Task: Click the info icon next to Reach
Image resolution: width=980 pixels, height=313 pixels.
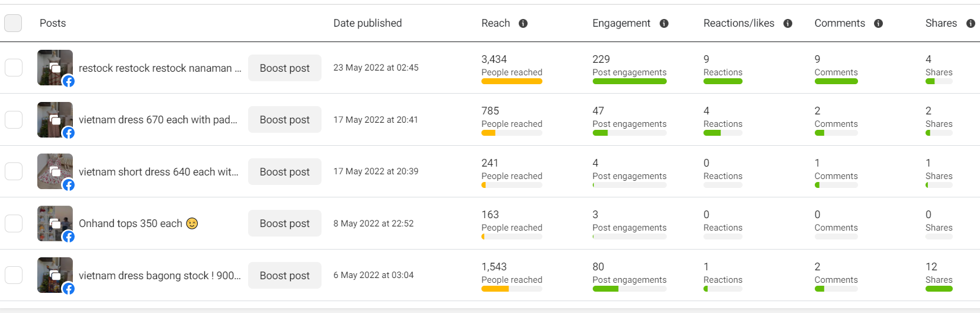Action: tap(523, 24)
